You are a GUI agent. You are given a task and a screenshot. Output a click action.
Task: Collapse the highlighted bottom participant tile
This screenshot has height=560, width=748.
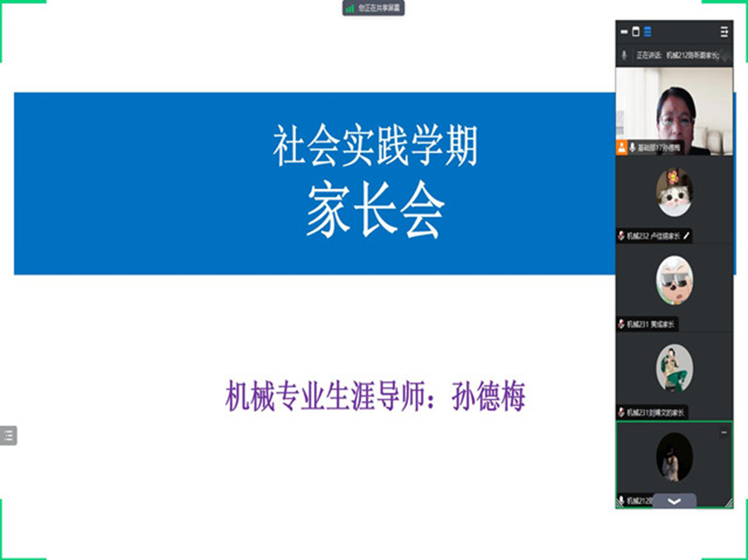724,431
